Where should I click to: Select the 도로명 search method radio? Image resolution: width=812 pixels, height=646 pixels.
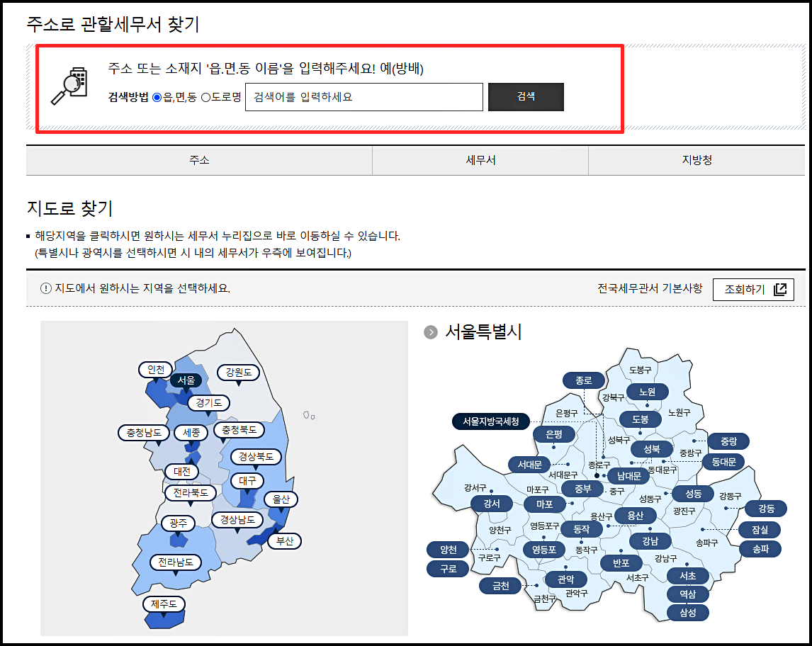click(x=205, y=97)
